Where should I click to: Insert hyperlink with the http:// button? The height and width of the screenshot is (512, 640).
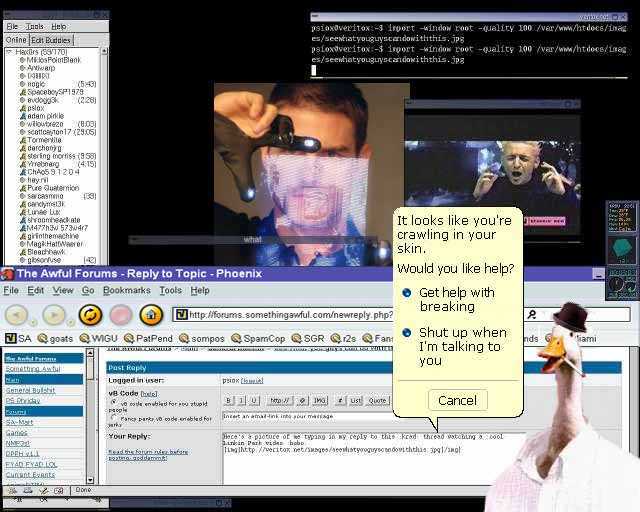click(x=279, y=401)
